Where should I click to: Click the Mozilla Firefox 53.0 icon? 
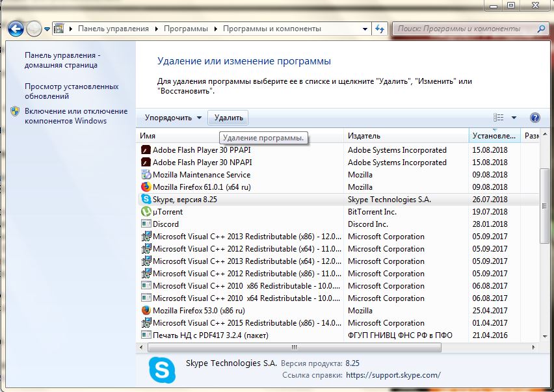(146, 311)
